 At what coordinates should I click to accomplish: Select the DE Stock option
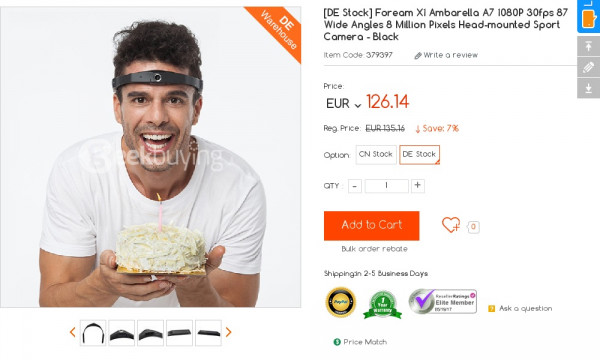click(x=419, y=155)
